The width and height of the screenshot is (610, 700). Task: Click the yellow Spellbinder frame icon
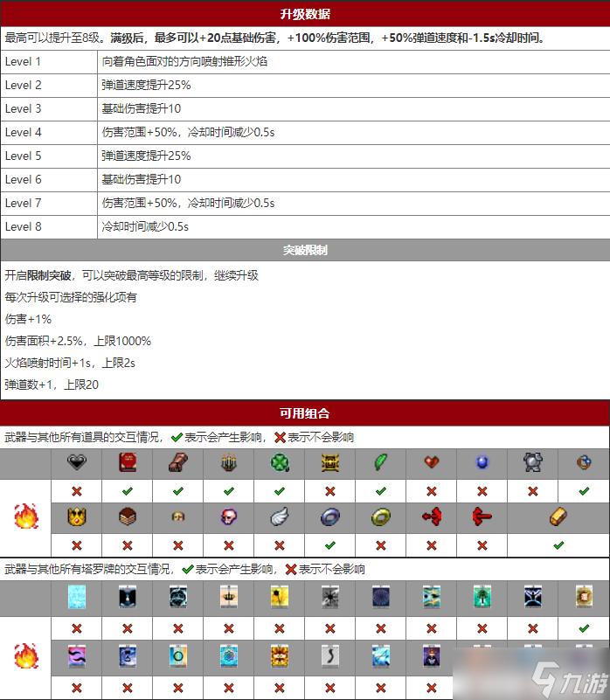pos(330,462)
